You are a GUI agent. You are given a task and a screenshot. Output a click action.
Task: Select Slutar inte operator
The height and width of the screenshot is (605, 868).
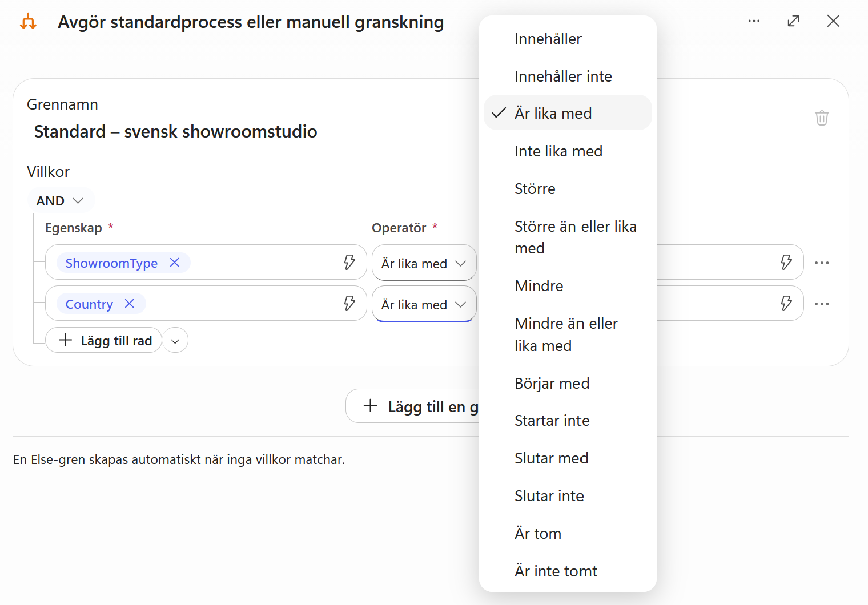(x=568, y=496)
